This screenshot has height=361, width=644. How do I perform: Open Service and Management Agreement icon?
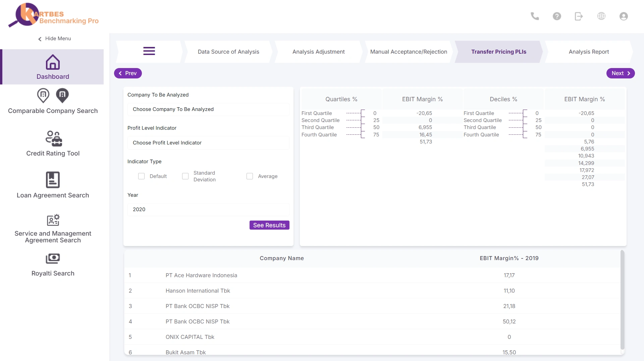53,220
